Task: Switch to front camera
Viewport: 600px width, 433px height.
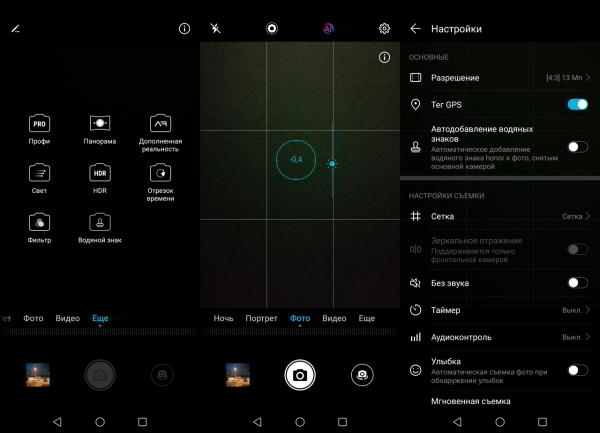Action: [x=361, y=374]
